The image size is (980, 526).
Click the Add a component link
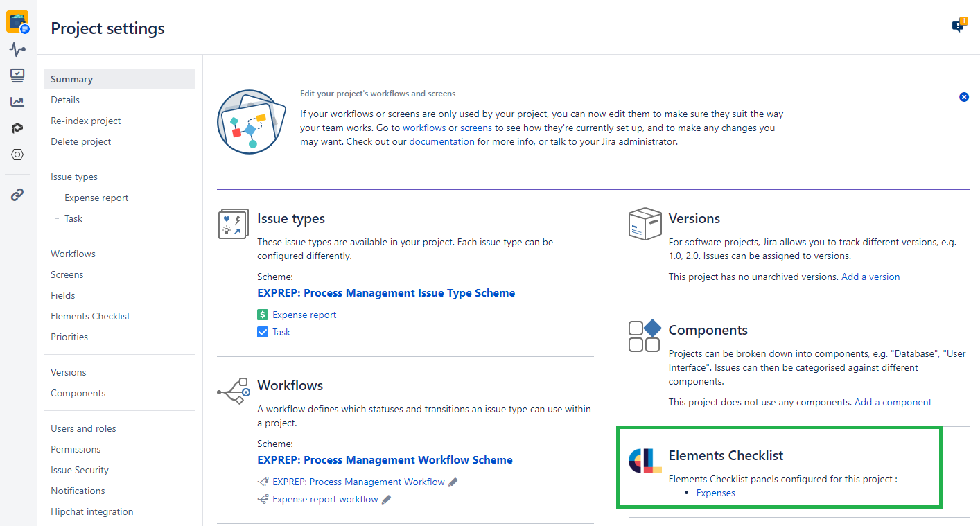[893, 402]
